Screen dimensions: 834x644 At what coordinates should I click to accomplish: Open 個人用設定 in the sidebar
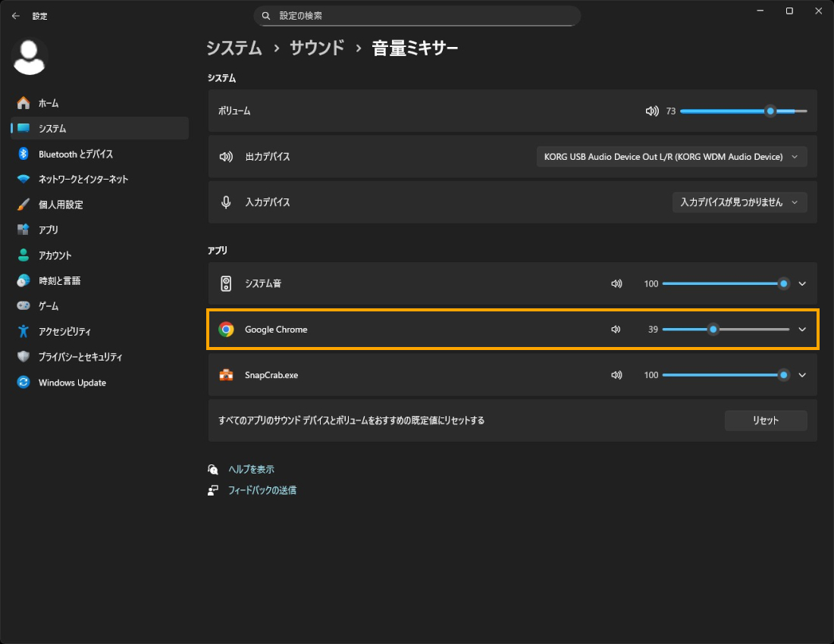click(100, 205)
